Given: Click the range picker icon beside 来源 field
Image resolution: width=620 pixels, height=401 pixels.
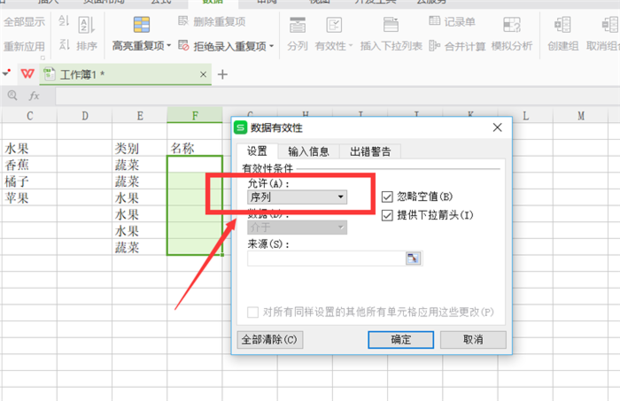Looking at the screenshot, I should tap(412, 258).
